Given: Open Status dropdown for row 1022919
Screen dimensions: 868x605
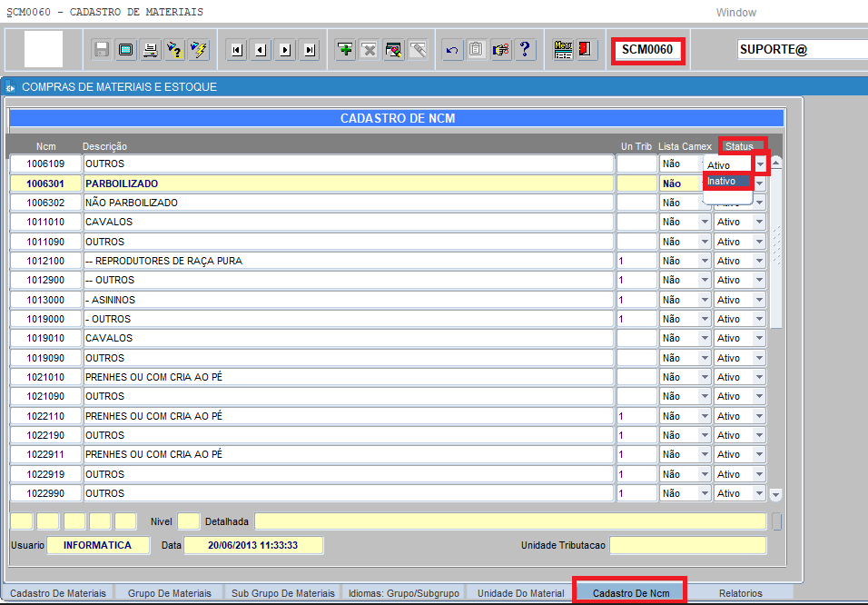Looking at the screenshot, I should pos(759,474).
